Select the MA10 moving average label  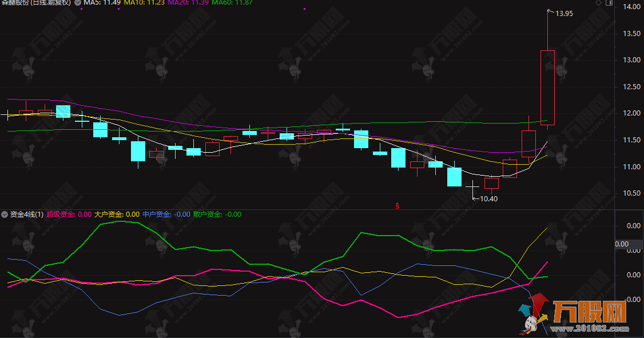pos(144,3)
